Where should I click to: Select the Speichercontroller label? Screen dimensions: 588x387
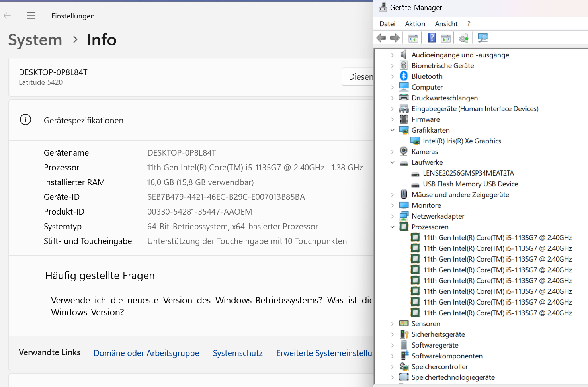click(x=440, y=367)
